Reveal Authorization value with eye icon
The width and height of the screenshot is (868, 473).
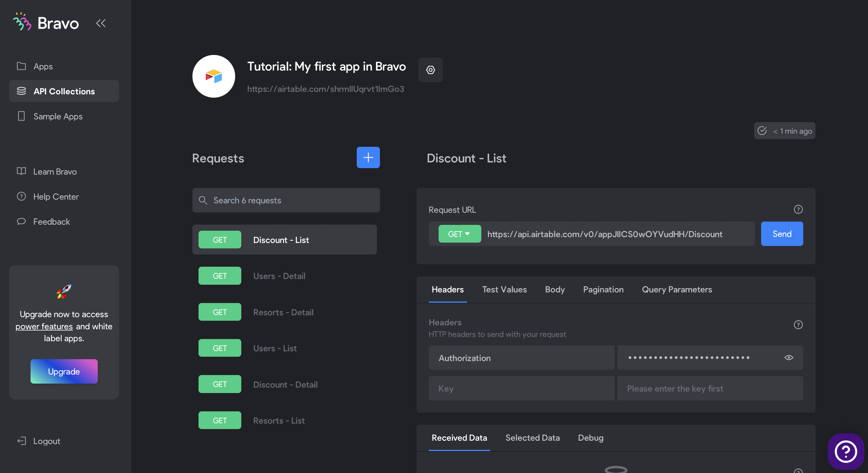pos(789,358)
